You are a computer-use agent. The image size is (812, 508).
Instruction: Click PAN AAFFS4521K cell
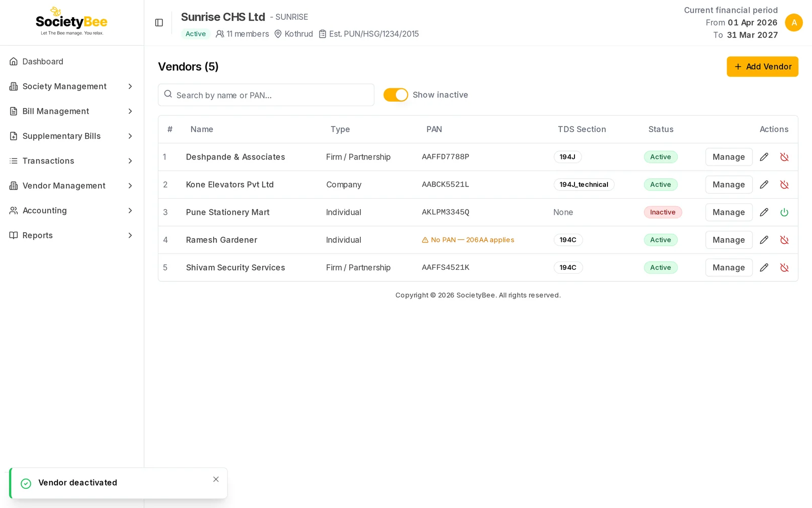(446, 268)
